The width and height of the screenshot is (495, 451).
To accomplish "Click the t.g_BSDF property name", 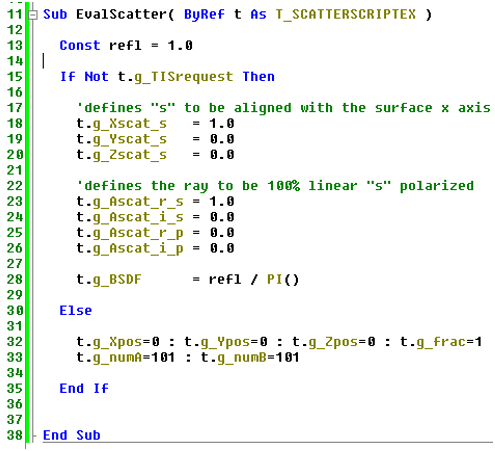I will tap(109, 279).
